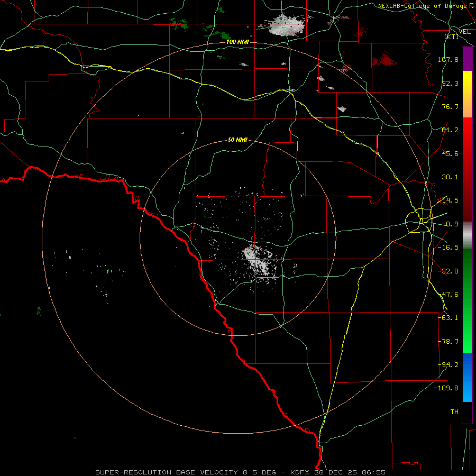Select the 14.5 velocity scale value
The image size is (476, 476).
coord(450,200)
